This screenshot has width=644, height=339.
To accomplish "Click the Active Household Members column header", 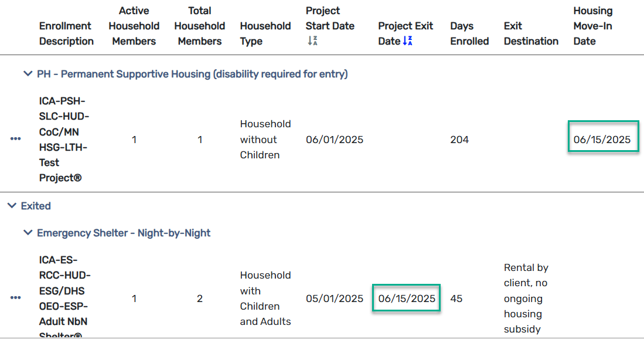I will tap(134, 26).
